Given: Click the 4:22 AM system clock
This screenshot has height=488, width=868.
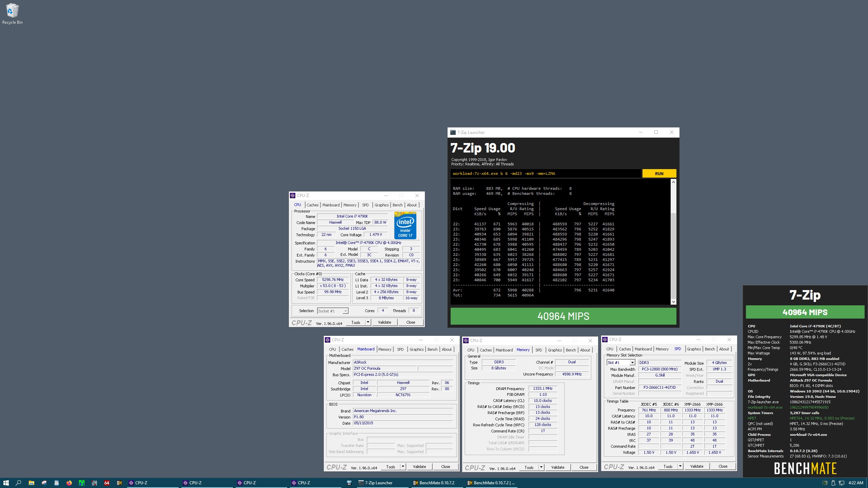Looking at the screenshot, I should [856, 483].
